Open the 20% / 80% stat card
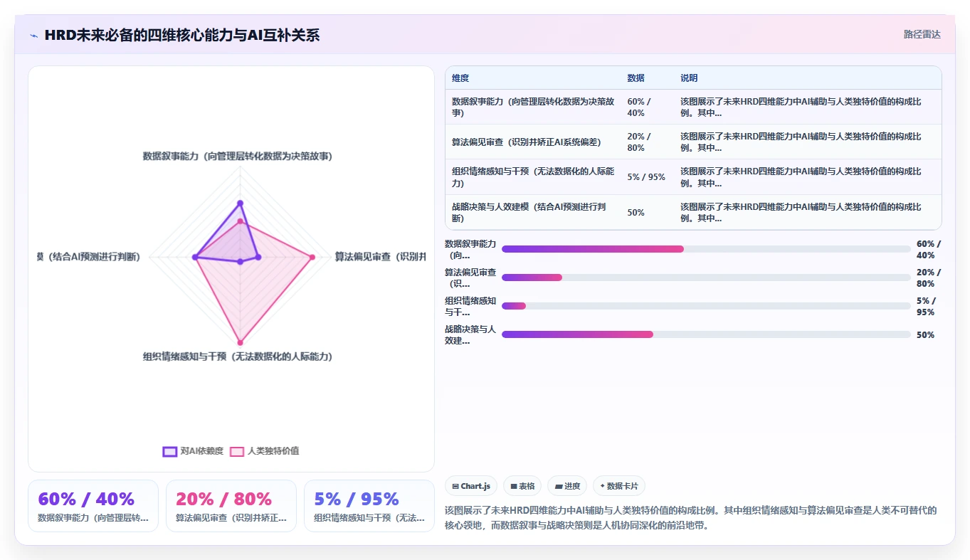 231,506
